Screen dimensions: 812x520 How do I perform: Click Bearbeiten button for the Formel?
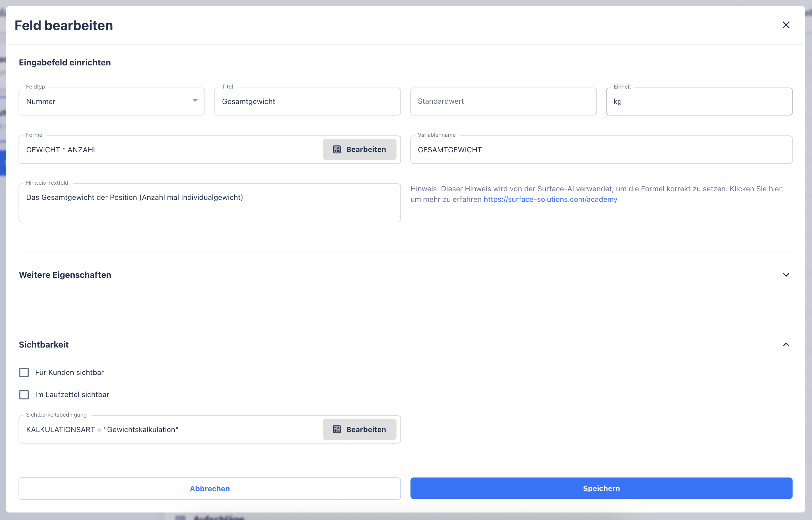click(359, 150)
